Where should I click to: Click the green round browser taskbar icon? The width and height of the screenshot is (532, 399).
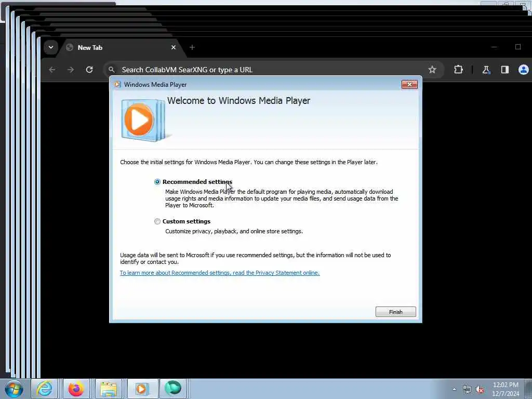point(173,389)
